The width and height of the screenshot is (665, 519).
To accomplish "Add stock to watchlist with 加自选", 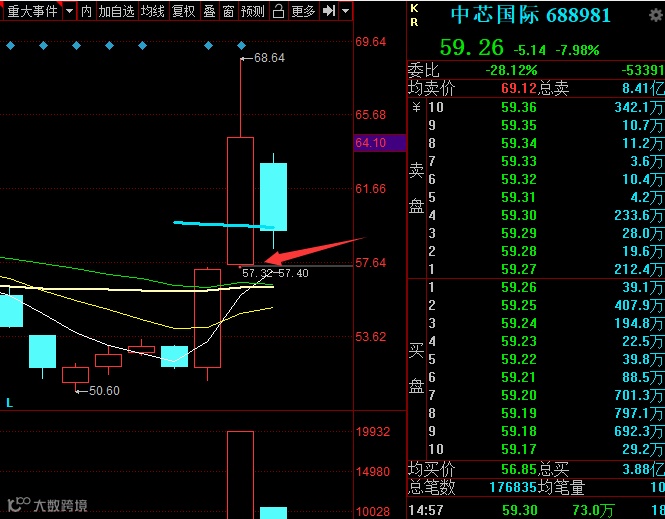I will 117,11.
